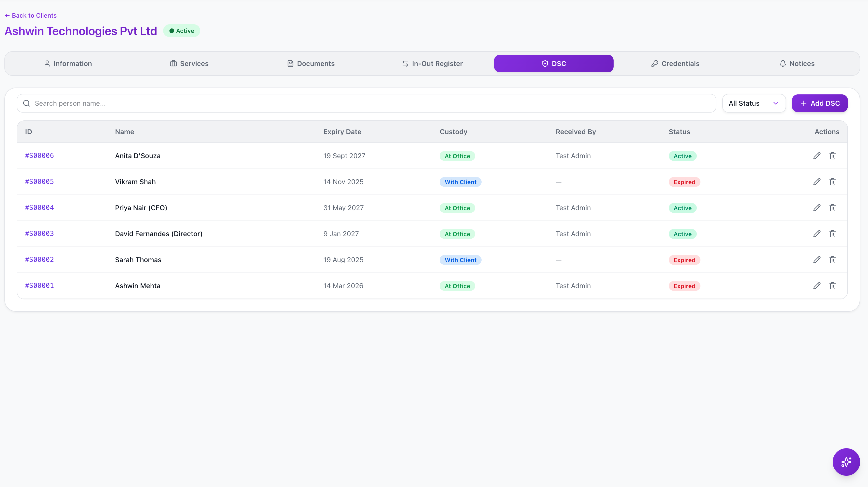Click Expired status for Ashwin Mehta
Screen dimensions: 868x487
click(x=684, y=286)
